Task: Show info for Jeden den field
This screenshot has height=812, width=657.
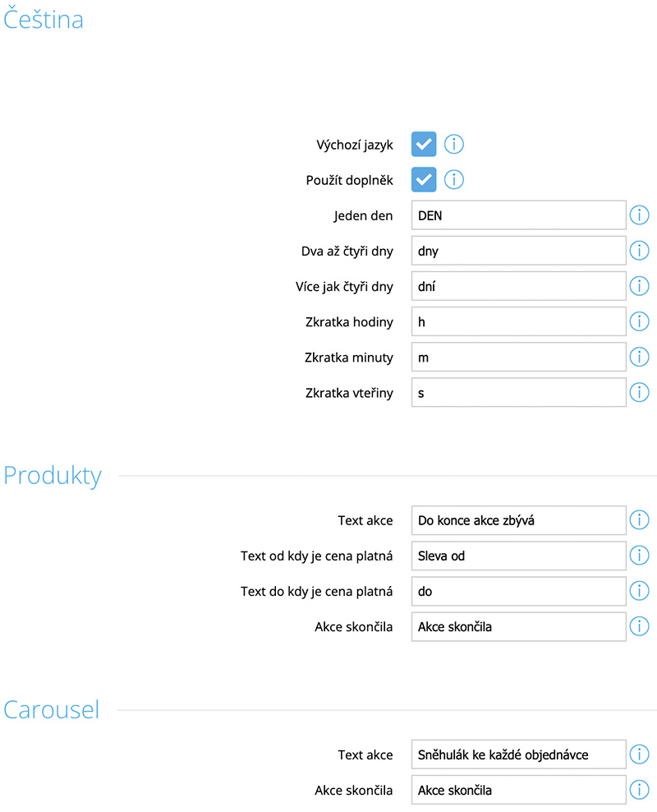Action: [639, 215]
